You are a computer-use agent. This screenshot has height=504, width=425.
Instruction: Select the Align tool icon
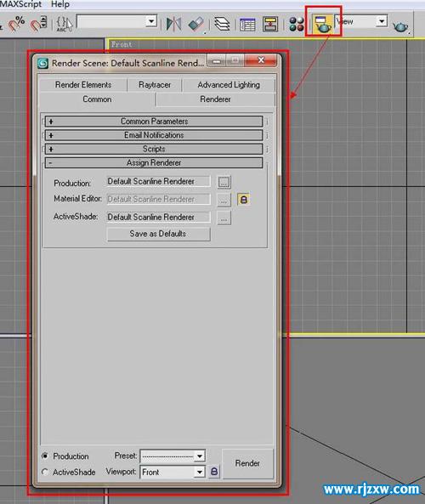[x=195, y=24]
